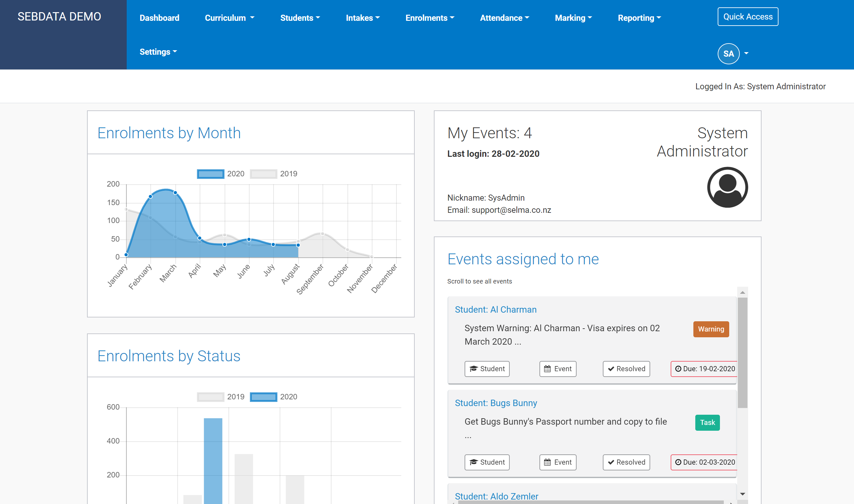
Task: Click the SA user avatar icon
Action: [728, 54]
